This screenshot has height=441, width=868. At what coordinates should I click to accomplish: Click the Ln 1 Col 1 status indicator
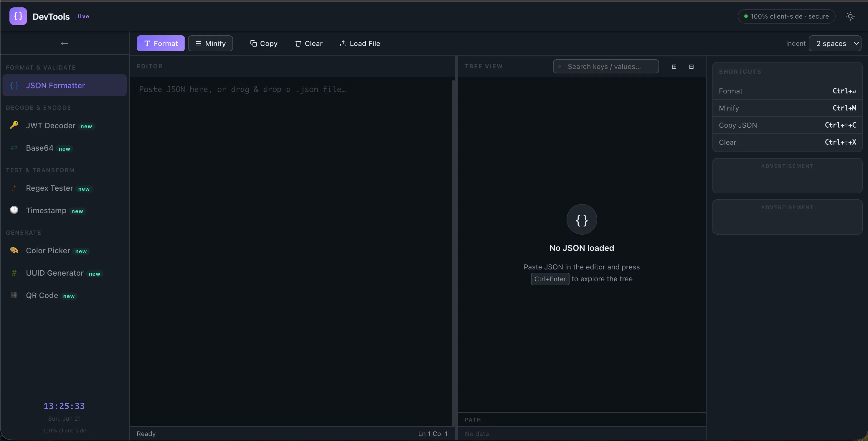pos(433,434)
